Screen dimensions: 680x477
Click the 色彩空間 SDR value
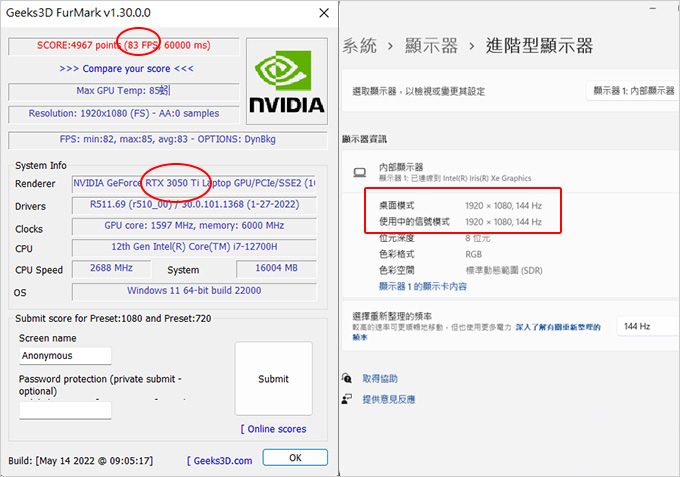(504, 271)
